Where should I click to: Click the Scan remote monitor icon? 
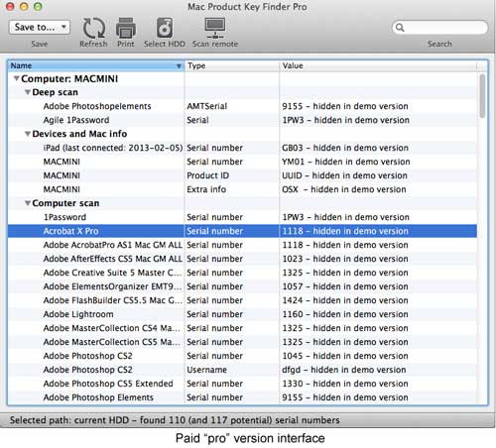click(x=215, y=28)
